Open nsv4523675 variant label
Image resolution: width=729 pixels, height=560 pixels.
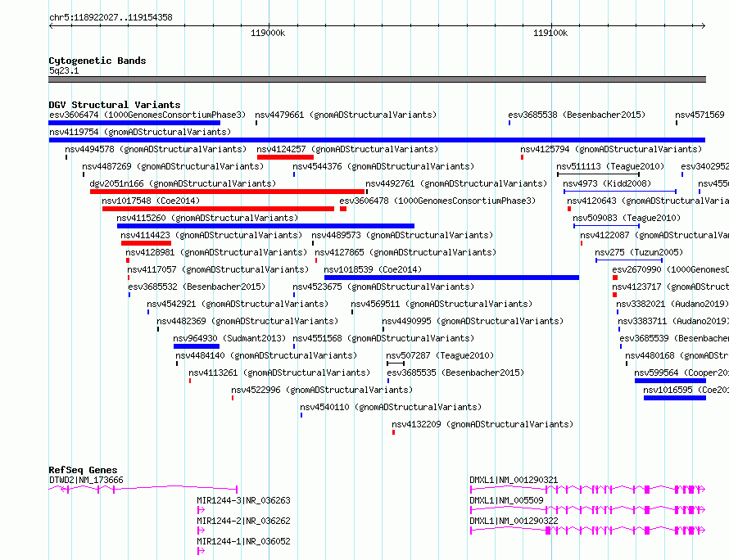(383, 287)
